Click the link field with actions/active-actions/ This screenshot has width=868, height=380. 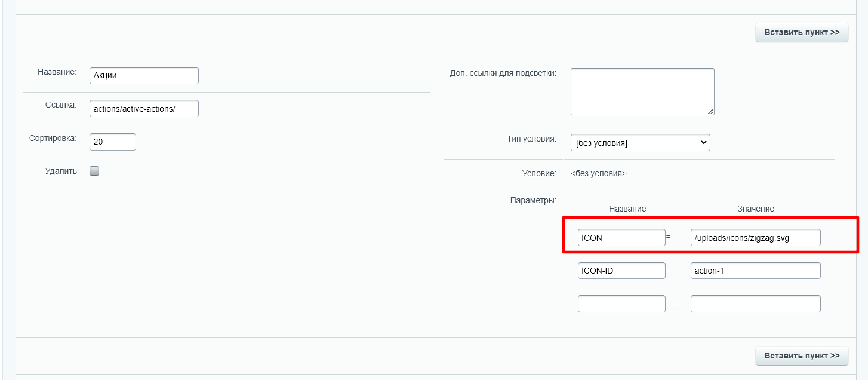coord(143,109)
